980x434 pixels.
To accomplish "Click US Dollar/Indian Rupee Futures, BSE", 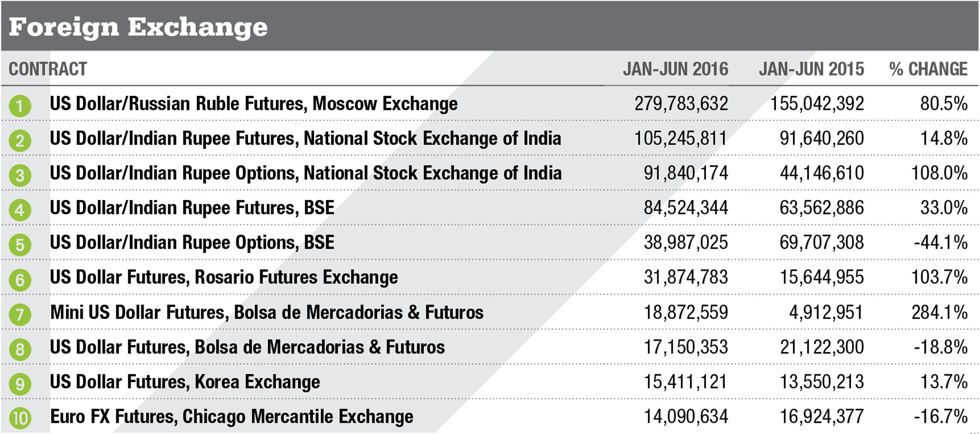I will tap(192, 208).
